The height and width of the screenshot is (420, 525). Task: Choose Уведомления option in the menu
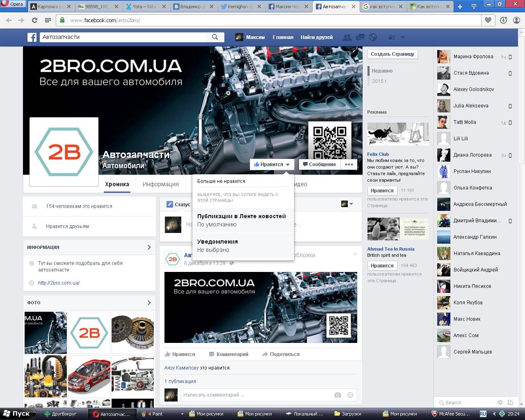pyautogui.click(x=243, y=246)
